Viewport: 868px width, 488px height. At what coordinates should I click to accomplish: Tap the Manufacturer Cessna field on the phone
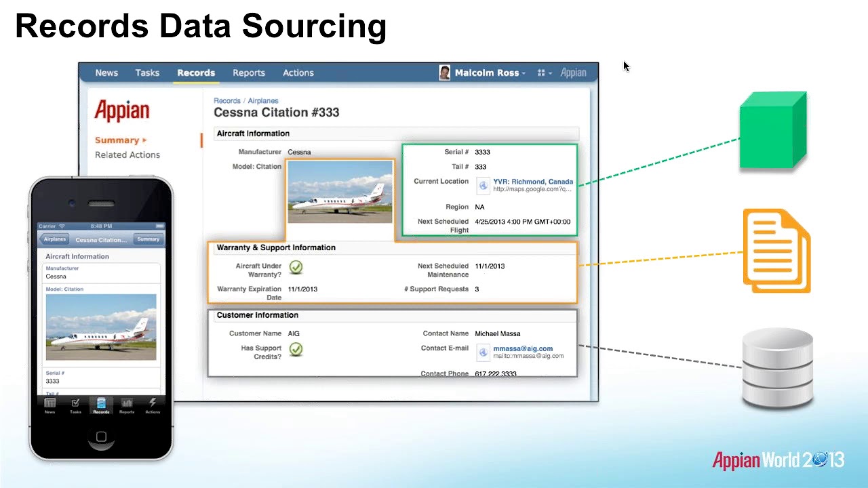(101, 272)
